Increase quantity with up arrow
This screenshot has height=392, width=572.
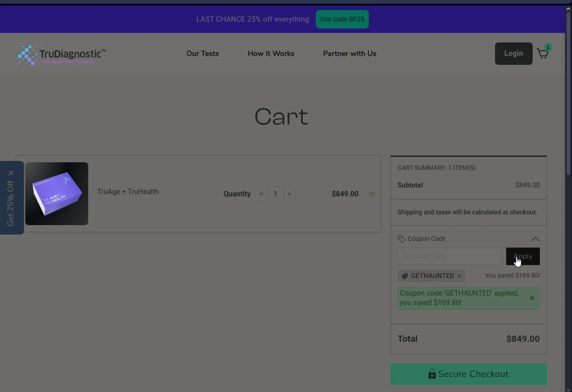[289, 194]
